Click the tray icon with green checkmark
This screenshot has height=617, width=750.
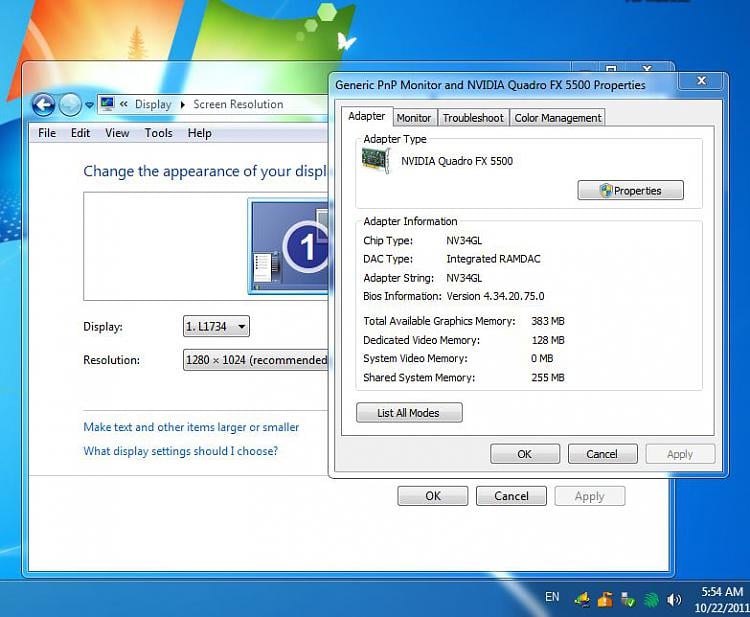pos(628,599)
